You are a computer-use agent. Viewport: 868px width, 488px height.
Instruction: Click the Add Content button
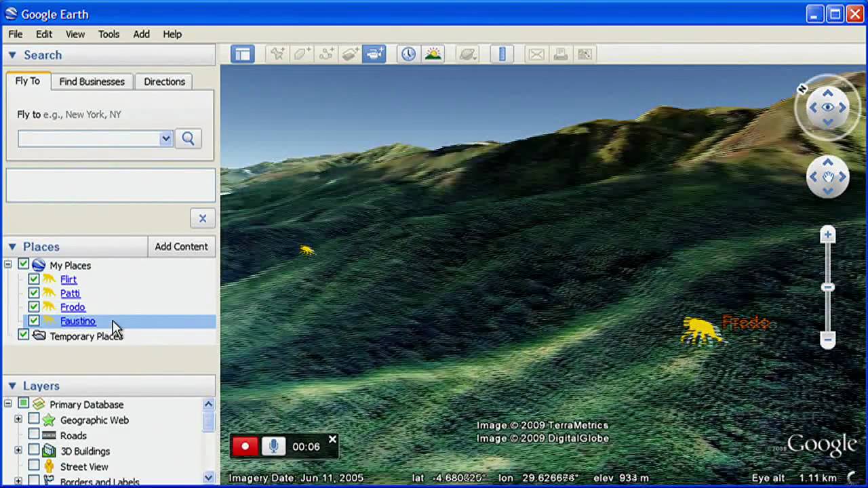181,247
